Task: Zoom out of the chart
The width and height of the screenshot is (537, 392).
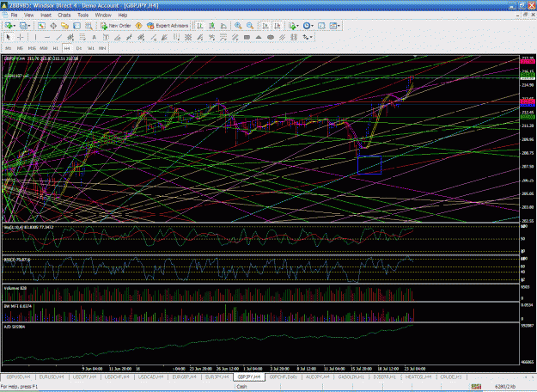Action: 250,26
